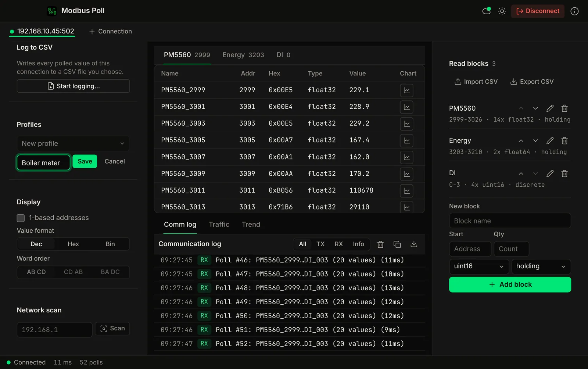Edit the Energy read block
This screenshot has width=588, height=369.
coord(550,141)
